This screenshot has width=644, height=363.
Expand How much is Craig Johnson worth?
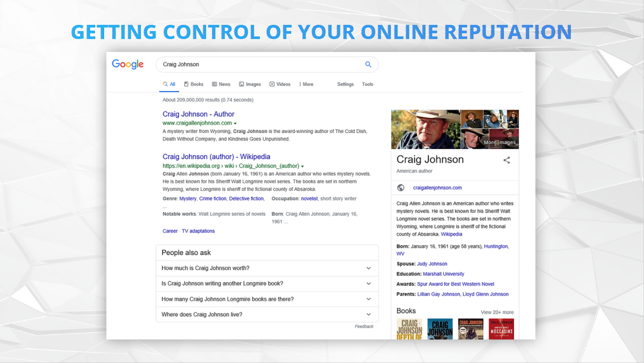coord(267,268)
